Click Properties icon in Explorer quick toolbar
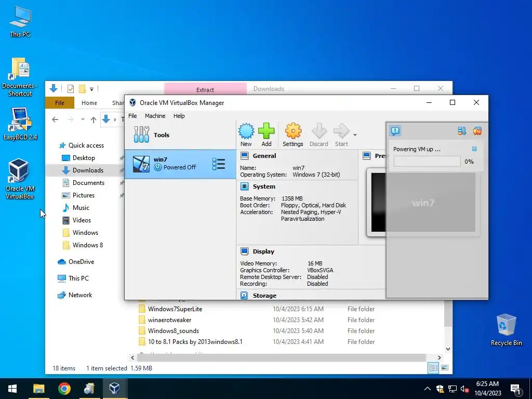 pyautogui.click(x=71, y=89)
